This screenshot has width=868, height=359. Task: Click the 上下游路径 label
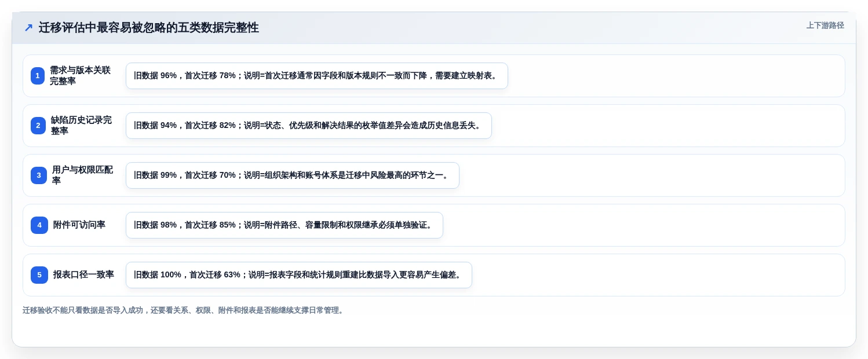825,25
